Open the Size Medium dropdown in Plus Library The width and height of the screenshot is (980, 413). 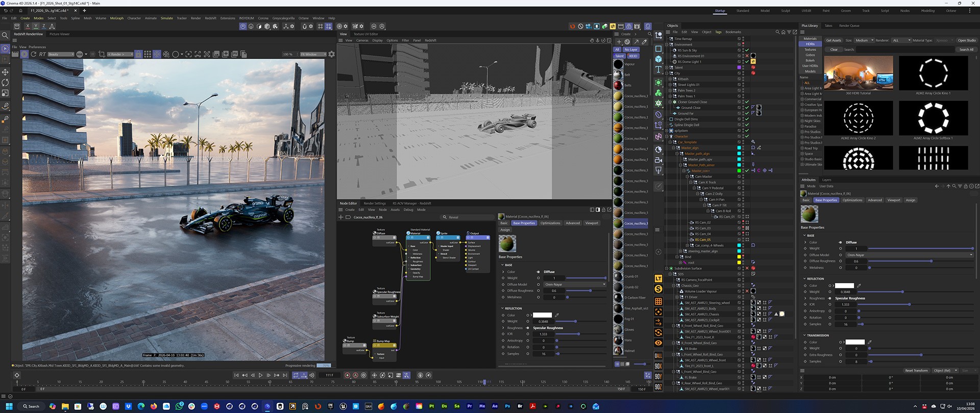pos(864,40)
